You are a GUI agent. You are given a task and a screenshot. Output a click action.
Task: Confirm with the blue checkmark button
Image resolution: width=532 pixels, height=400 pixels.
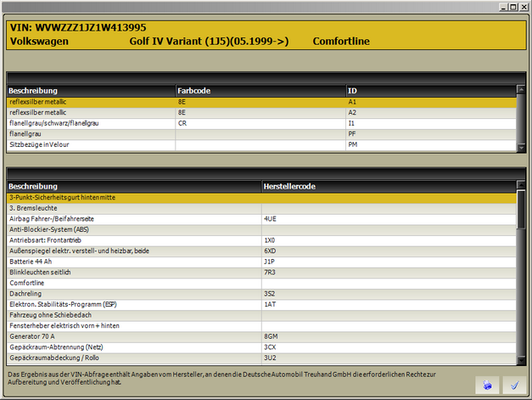[515, 385]
